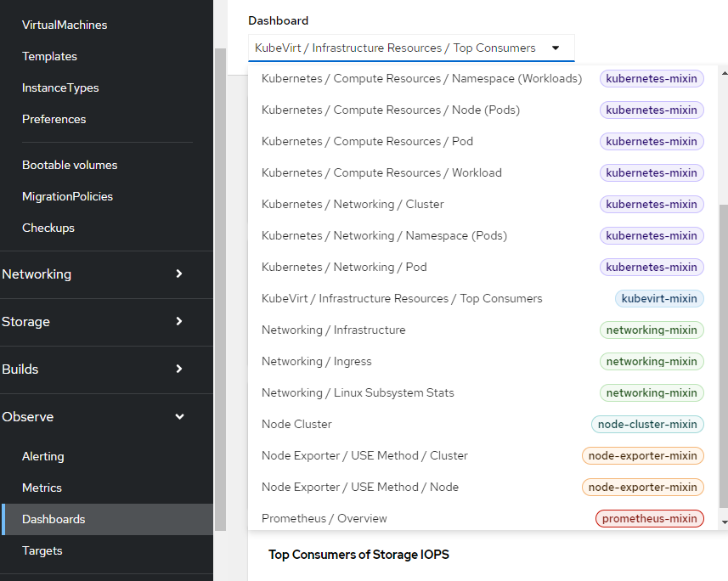Click the Builds section chevron arrow
This screenshot has height=581, width=728.
click(178, 369)
